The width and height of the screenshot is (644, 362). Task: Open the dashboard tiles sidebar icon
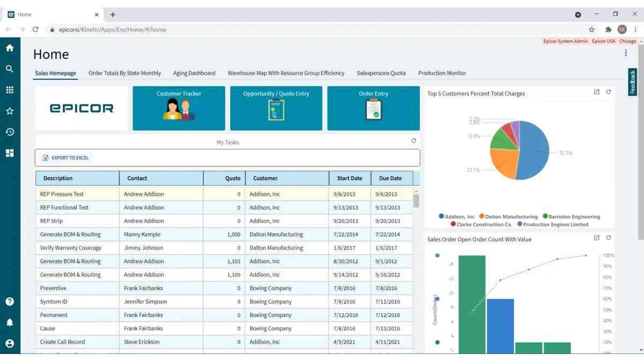(x=10, y=153)
